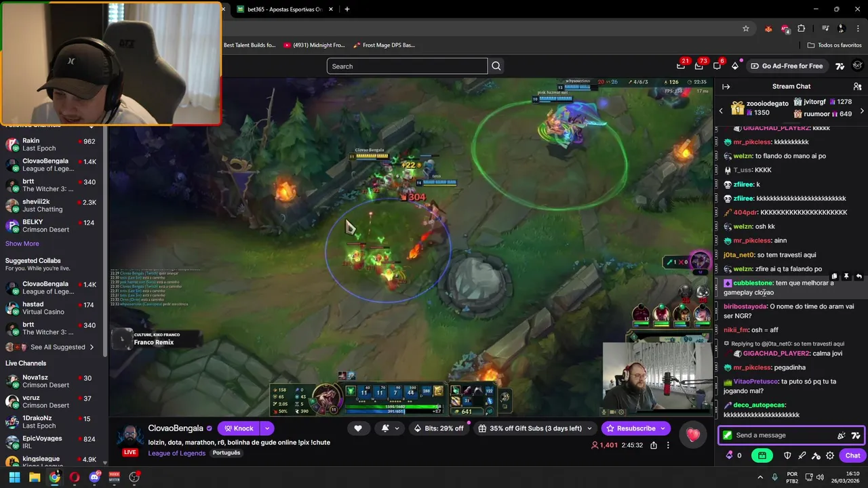This screenshot has height=488, width=868.
Task: Bookmark this page with the star icon
Action: pyautogui.click(x=746, y=28)
